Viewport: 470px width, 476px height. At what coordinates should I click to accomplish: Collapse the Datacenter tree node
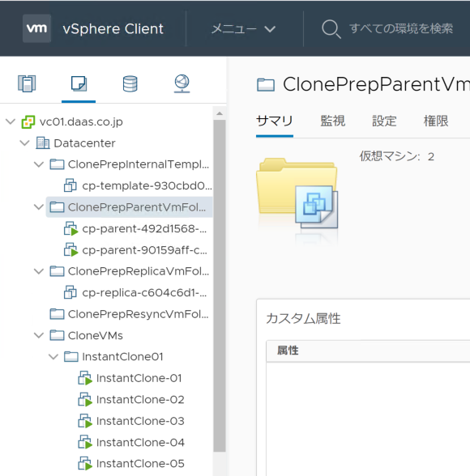(x=24, y=142)
